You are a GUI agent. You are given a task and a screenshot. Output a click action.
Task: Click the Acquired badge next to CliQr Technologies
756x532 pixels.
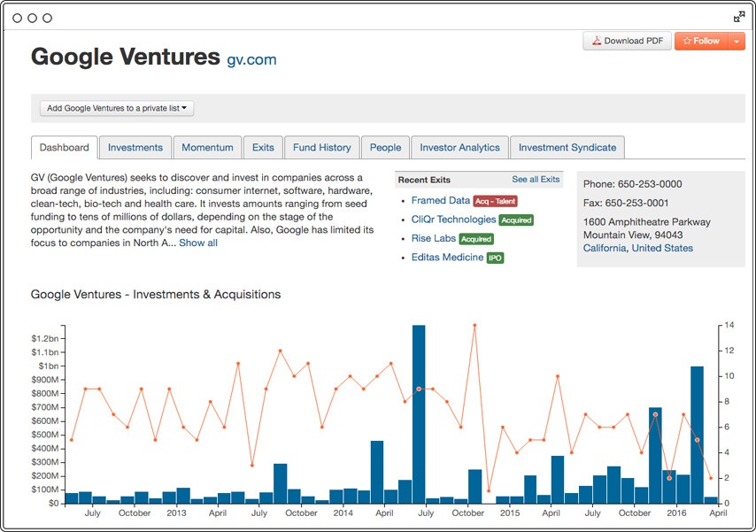[516, 220]
